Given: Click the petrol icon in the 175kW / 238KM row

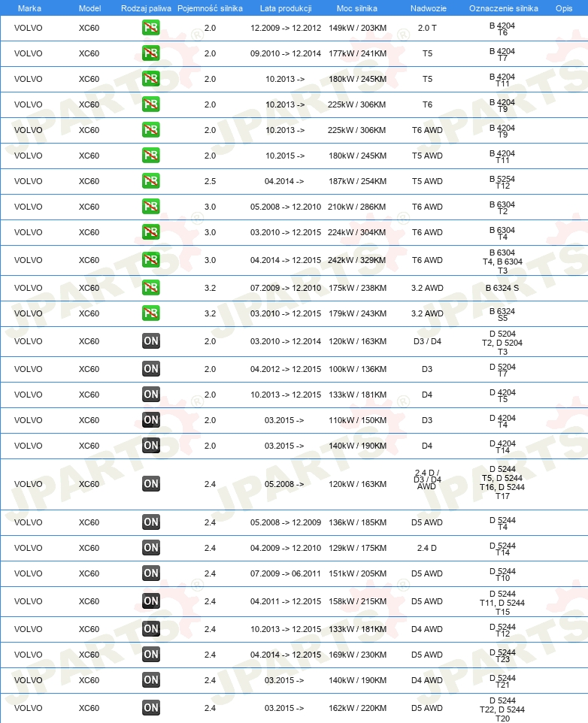Looking at the screenshot, I should point(151,288).
